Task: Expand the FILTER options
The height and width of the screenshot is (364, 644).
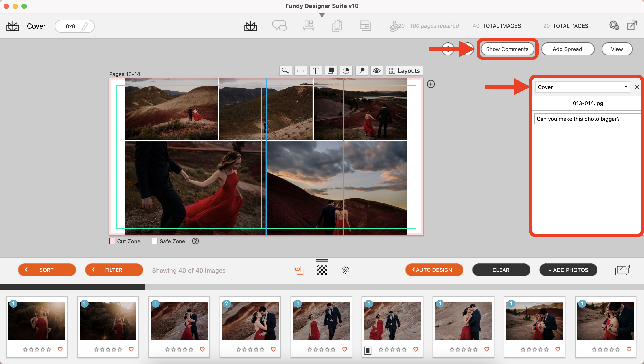Action: (114, 270)
